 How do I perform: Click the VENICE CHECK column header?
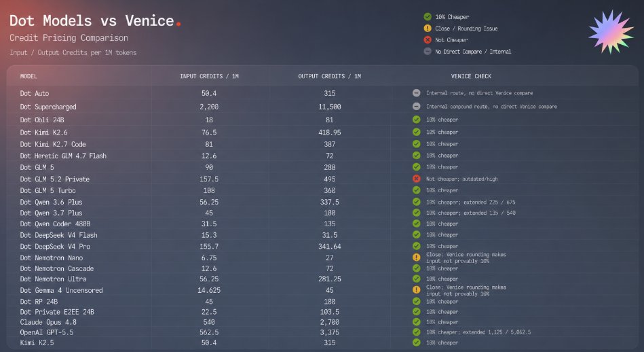(471, 77)
